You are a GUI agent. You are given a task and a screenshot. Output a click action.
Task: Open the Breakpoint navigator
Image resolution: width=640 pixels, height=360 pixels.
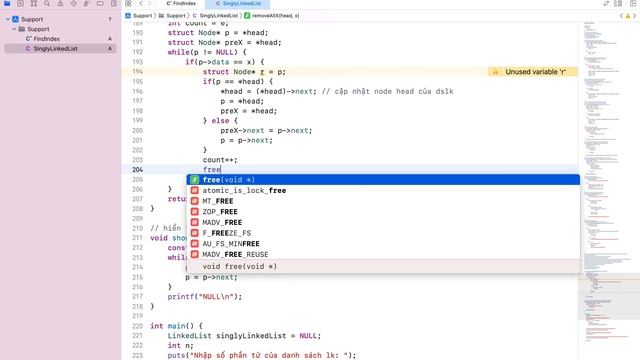tap(100, 3)
